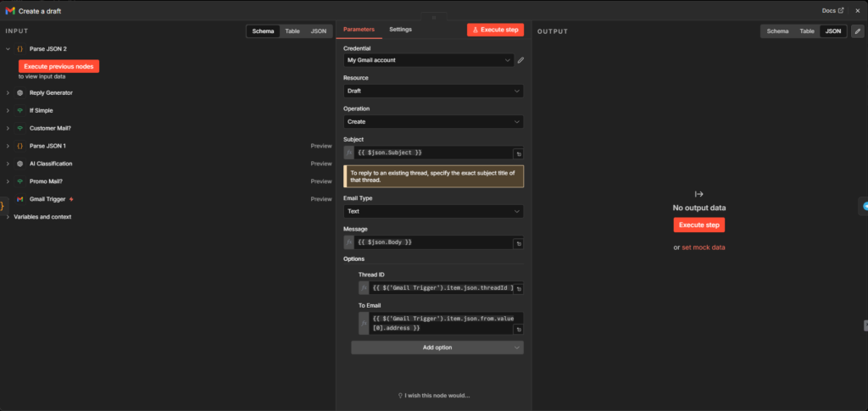This screenshot has height=411, width=868.
Task: Click Preview next to Gmail Trigger
Action: (321, 199)
